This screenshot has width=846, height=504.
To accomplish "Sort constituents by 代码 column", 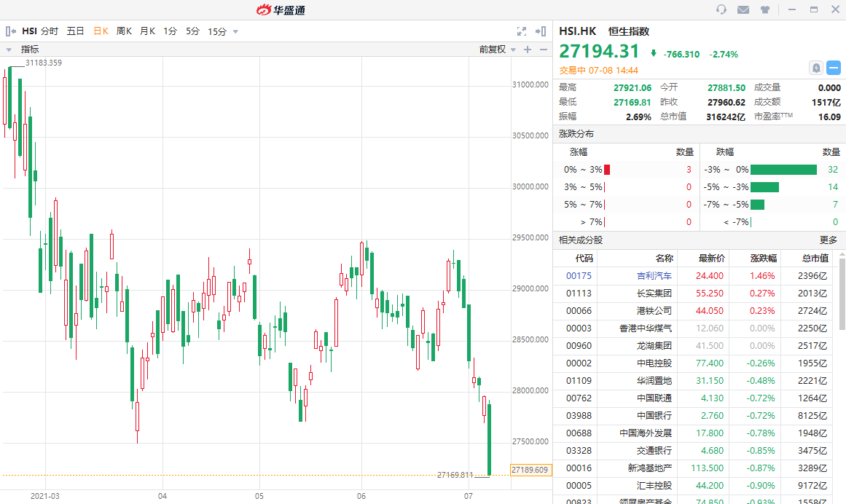I will click(x=584, y=259).
